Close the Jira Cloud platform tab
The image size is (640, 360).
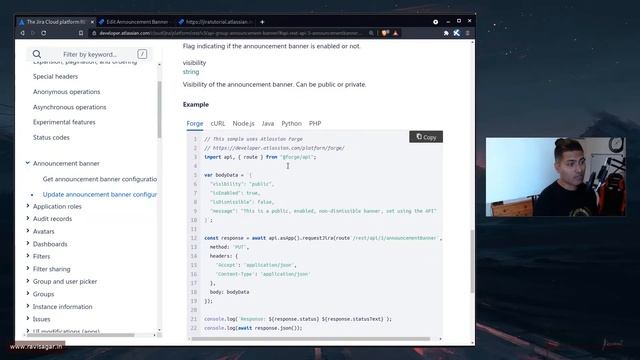point(92,22)
